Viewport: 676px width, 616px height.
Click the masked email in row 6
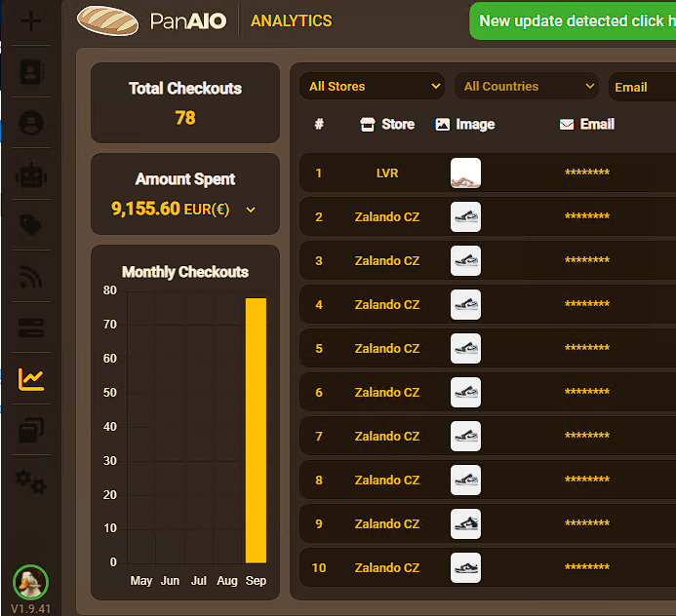pos(587,392)
